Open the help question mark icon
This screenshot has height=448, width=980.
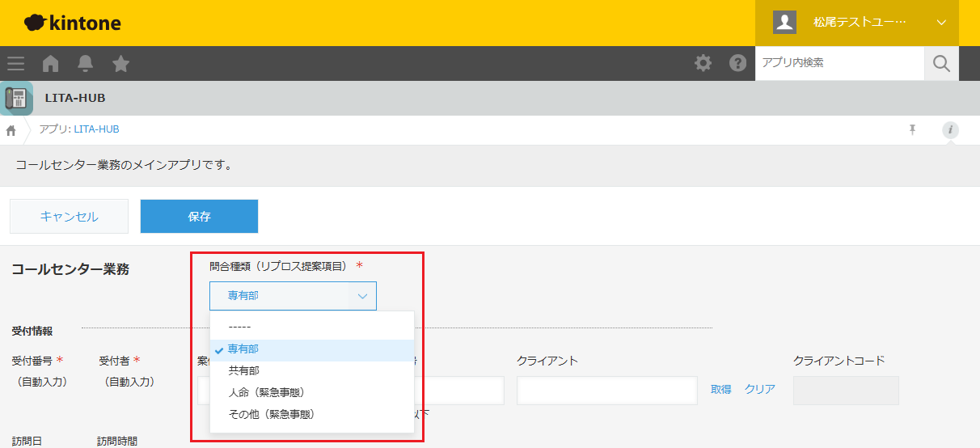pyautogui.click(x=737, y=63)
